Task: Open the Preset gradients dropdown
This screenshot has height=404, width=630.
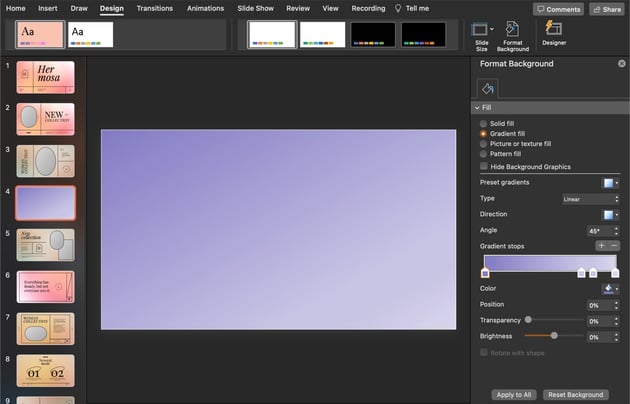Action: (x=609, y=182)
